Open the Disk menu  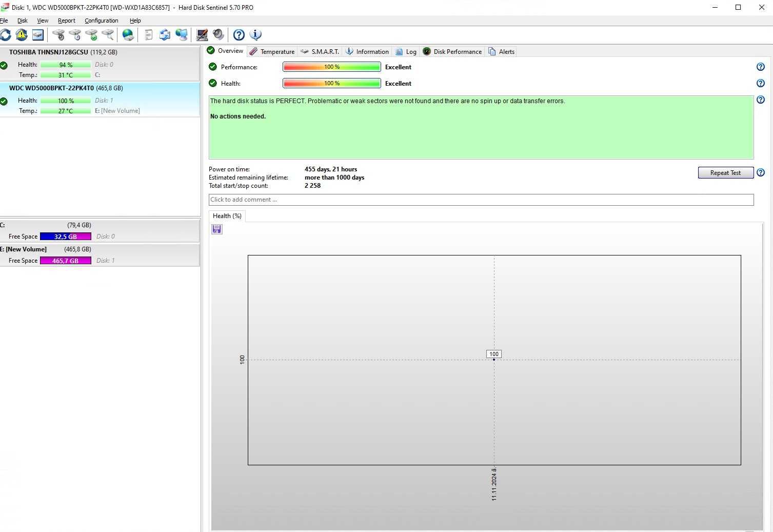pyautogui.click(x=23, y=21)
